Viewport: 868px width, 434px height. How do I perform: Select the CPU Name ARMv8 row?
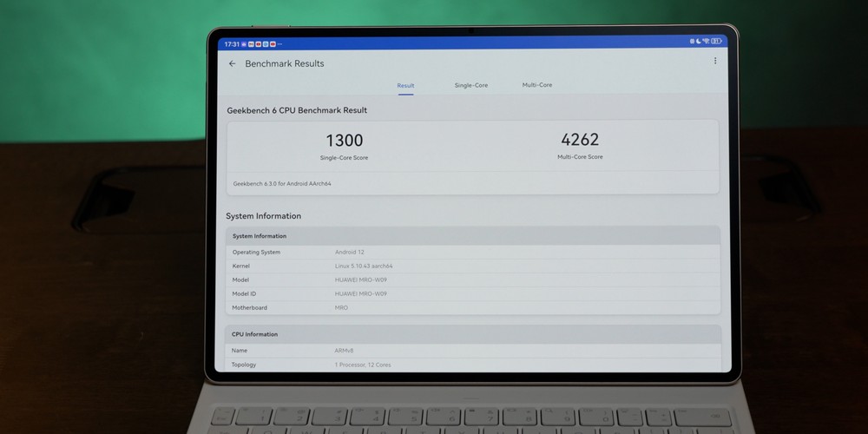472,351
